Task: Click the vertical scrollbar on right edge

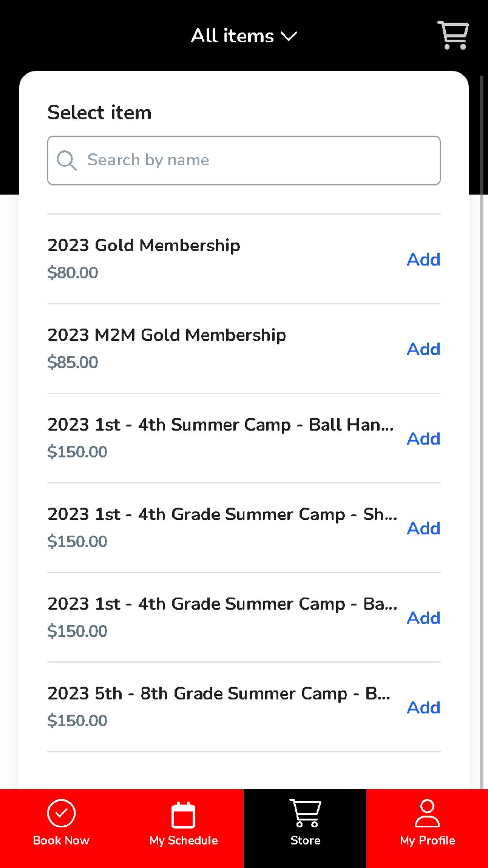Action: tap(482, 391)
